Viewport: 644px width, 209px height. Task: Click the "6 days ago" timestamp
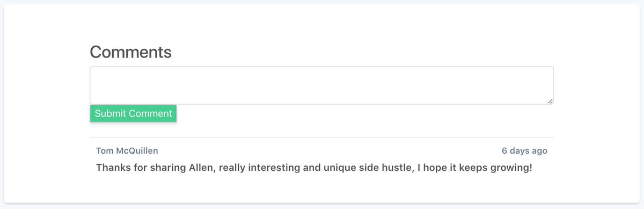(524, 151)
